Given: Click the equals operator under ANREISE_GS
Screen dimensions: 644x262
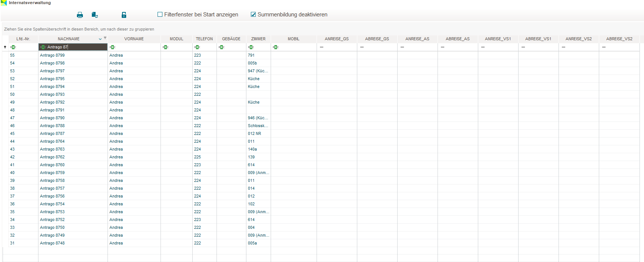Looking at the screenshot, I should (x=321, y=47).
